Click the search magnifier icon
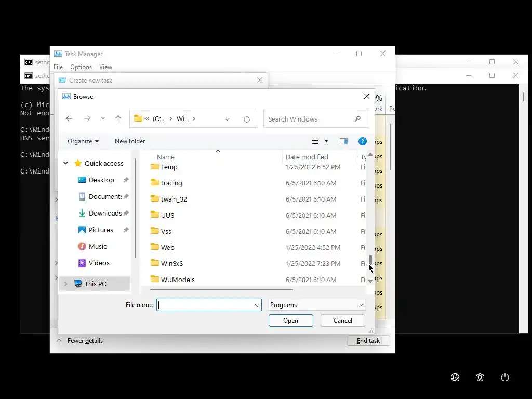Screen dimensions: 532x399 [x=357, y=119]
